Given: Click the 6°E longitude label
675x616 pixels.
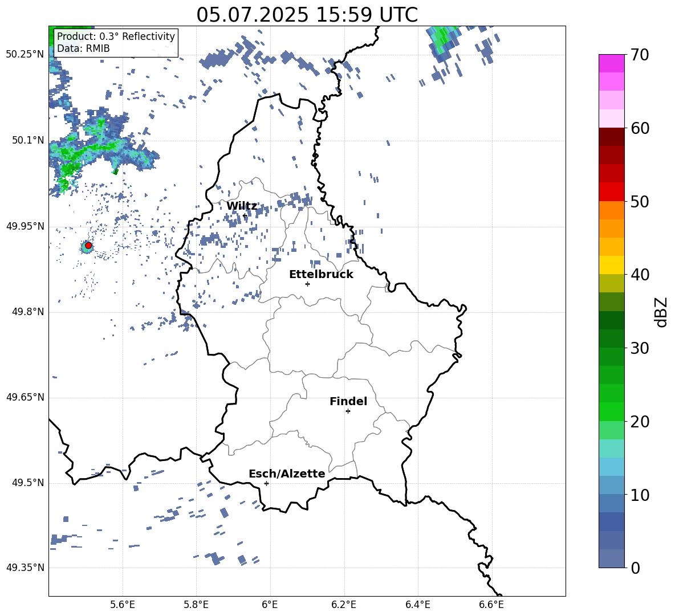Looking at the screenshot, I should pyautogui.click(x=270, y=605).
